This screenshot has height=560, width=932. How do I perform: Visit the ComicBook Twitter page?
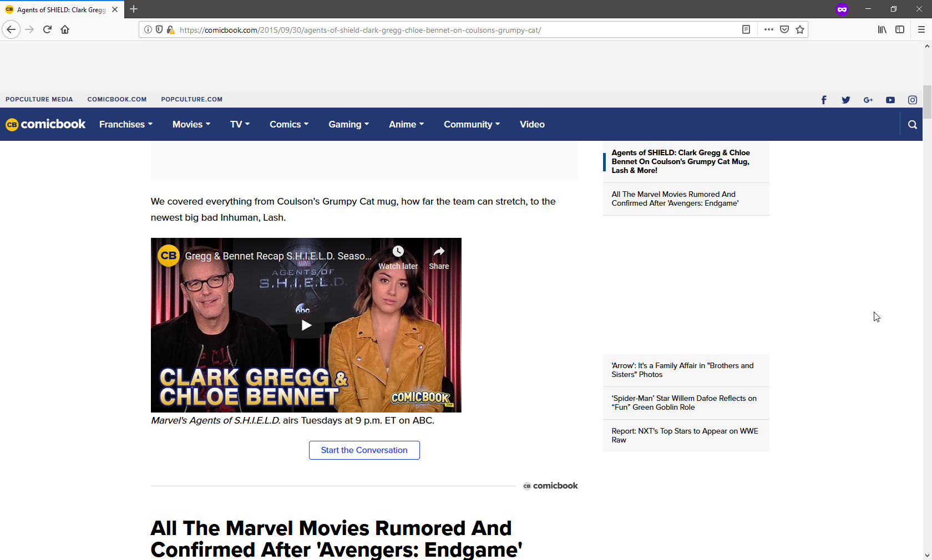846,100
